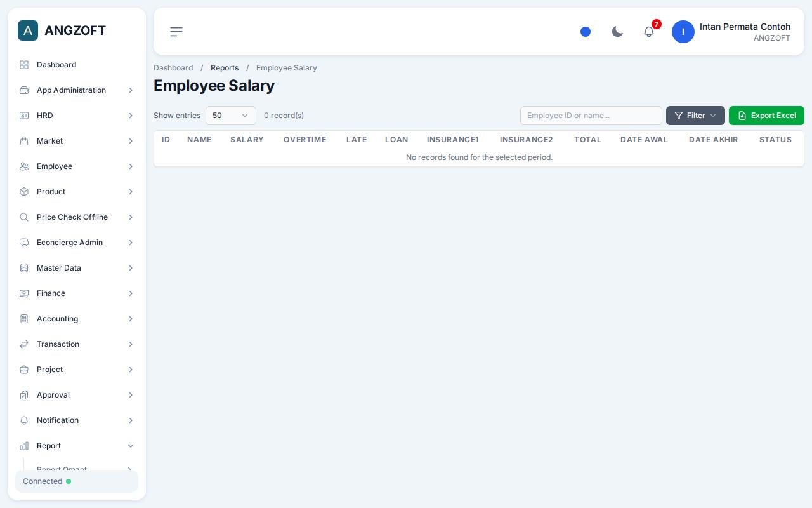Click the Employee people icon
812x508 pixels.
[x=24, y=166]
